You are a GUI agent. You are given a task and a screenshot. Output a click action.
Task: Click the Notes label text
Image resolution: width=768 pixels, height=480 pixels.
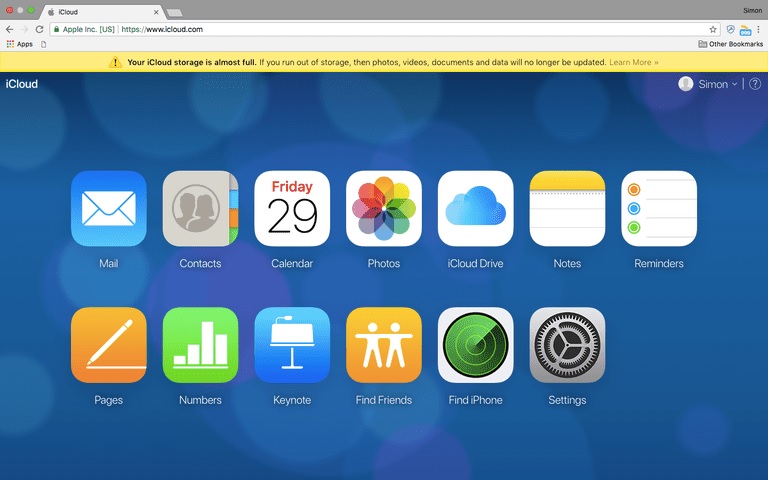pyautogui.click(x=567, y=264)
